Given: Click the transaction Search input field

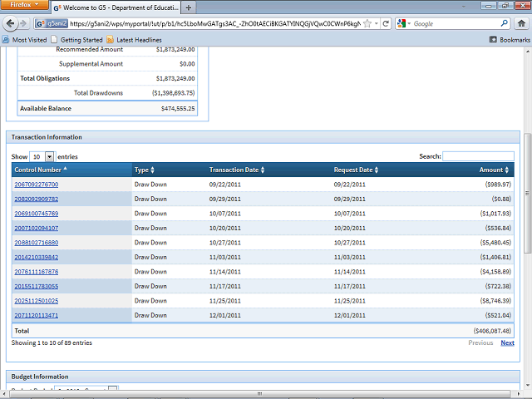Looking at the screenshot, I should point(478,156).
